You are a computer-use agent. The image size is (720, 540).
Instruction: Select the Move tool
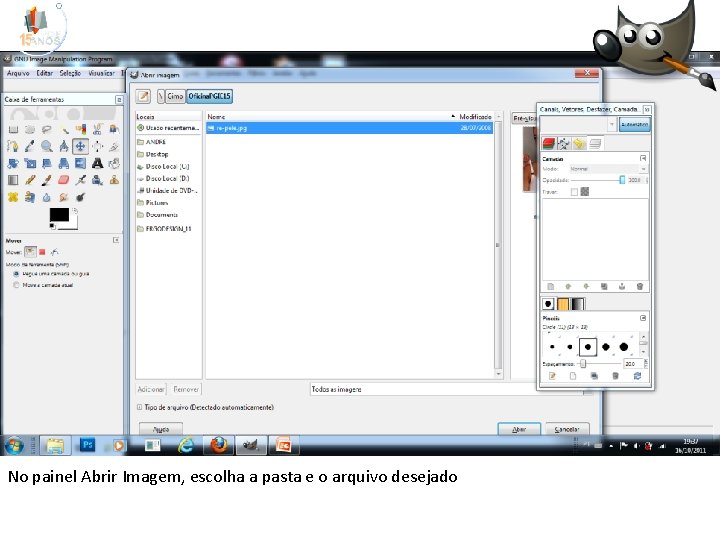click(x=80, y=146)
